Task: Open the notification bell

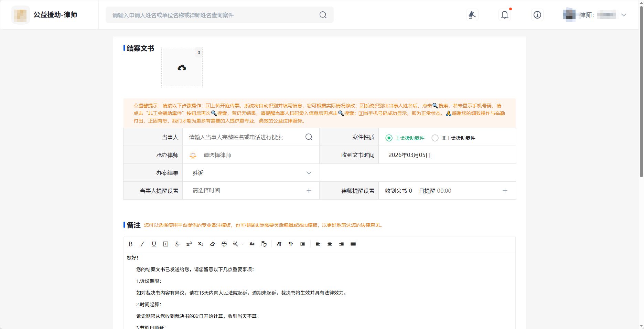Action: [x=504, y=15]
